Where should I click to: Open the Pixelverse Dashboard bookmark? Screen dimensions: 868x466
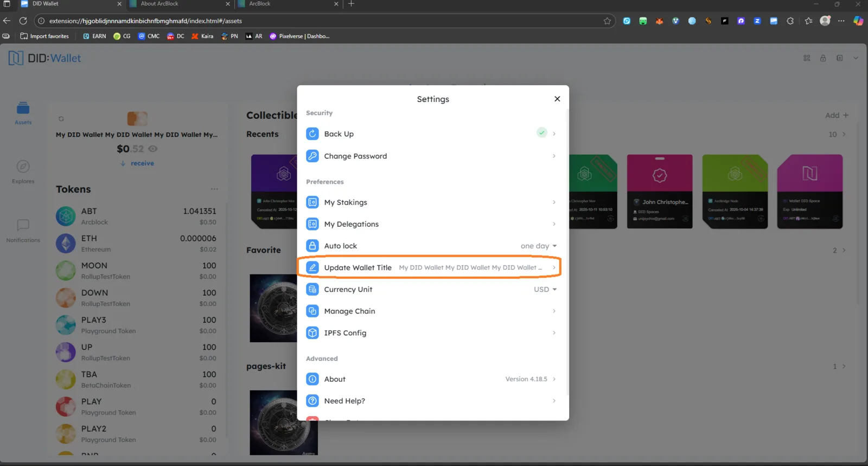[299, 36]
